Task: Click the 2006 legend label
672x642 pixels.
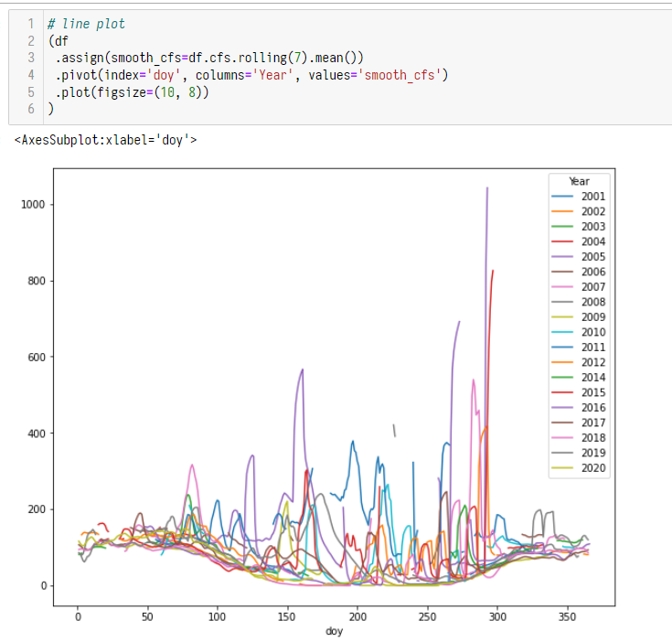Action: pyautogui.click(x=593, y=272)
